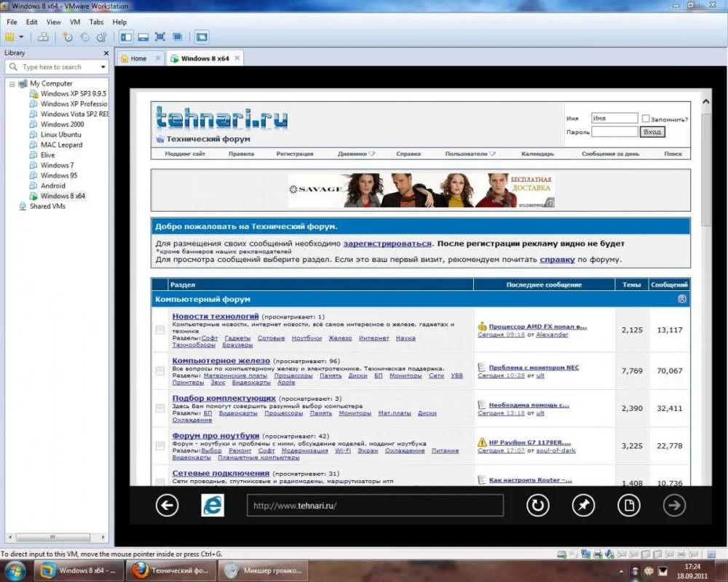Close the Library panel
728x582 pixels.
106,53
